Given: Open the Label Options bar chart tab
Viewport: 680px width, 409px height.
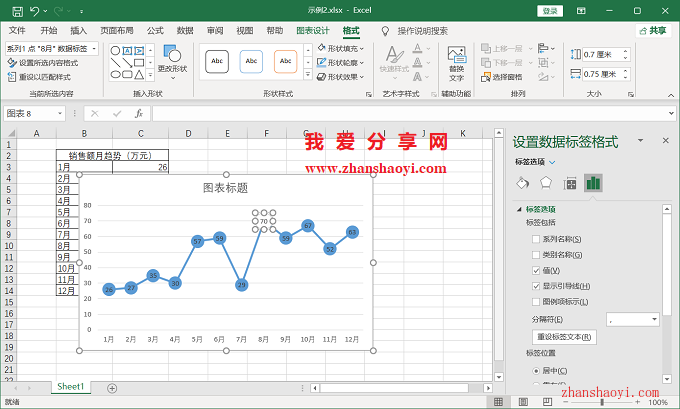Looking at the screenshot, I should pos(593,183).
